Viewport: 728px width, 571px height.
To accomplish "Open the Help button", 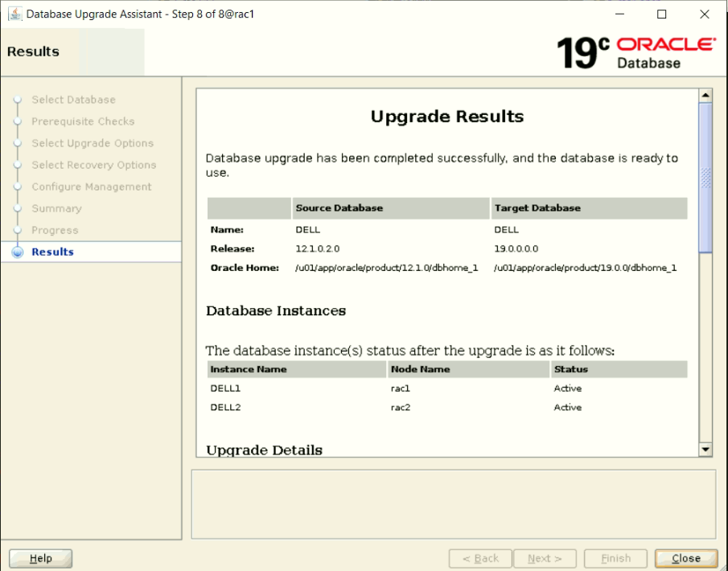I will click(41, 558).
